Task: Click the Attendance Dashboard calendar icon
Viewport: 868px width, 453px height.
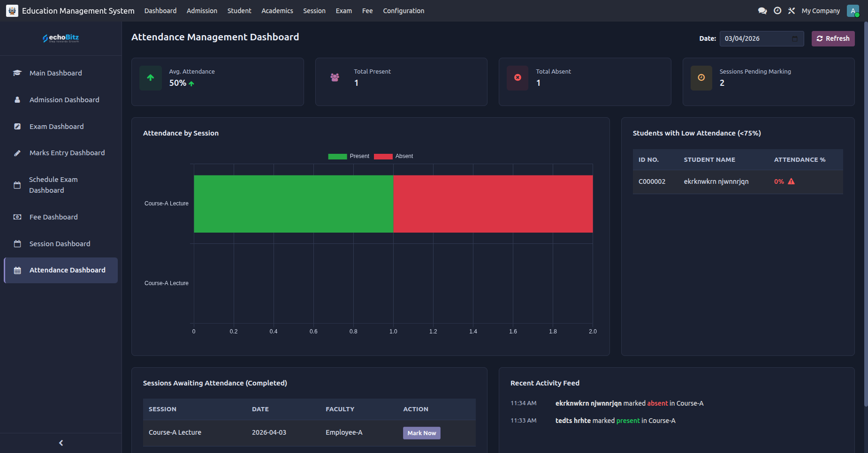Action: (x=17, y=270)
